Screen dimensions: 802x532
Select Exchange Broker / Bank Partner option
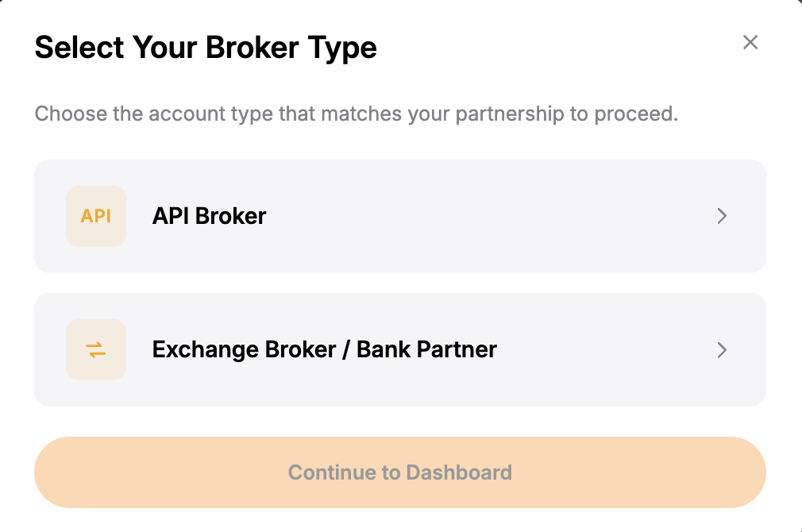[x=400, y=350]
